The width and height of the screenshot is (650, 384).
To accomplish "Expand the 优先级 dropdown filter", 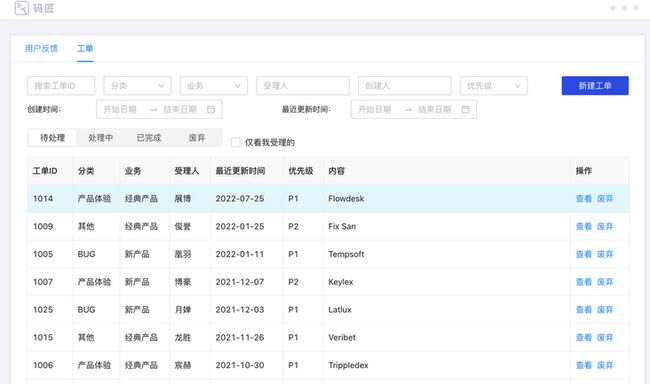I will 494,86.
